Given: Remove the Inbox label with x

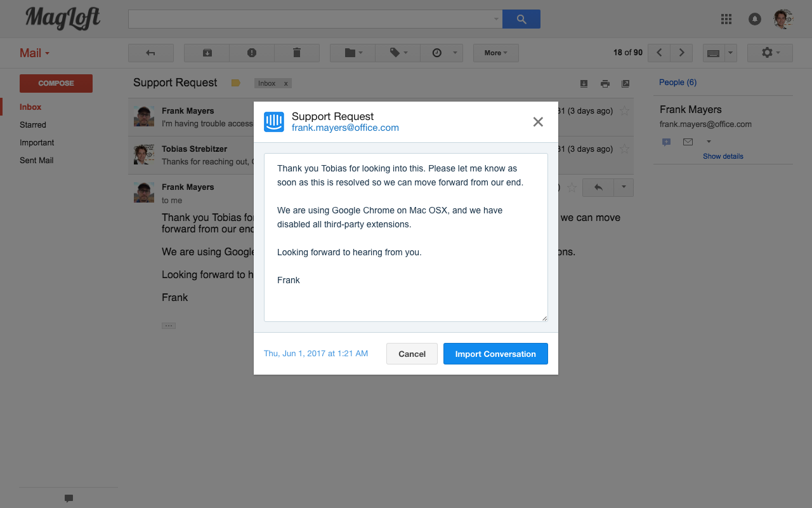Looking at the screenshot, I should [x=285, y=83].
